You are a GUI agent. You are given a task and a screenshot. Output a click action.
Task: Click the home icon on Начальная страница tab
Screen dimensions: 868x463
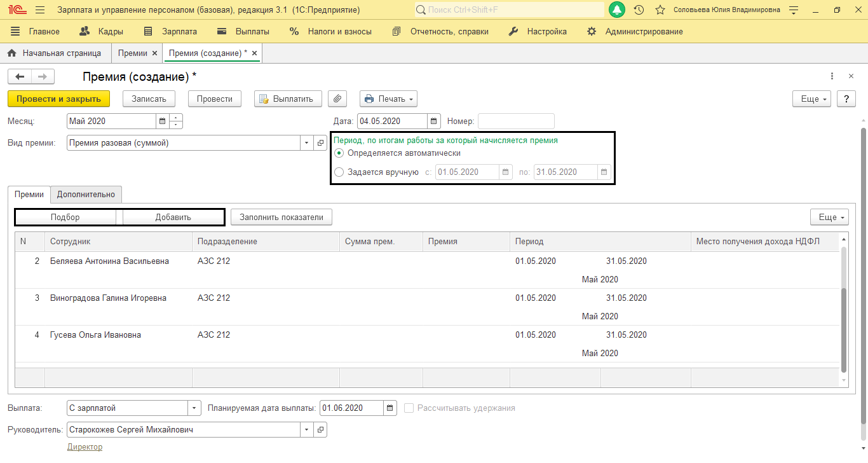pos(11,53)
